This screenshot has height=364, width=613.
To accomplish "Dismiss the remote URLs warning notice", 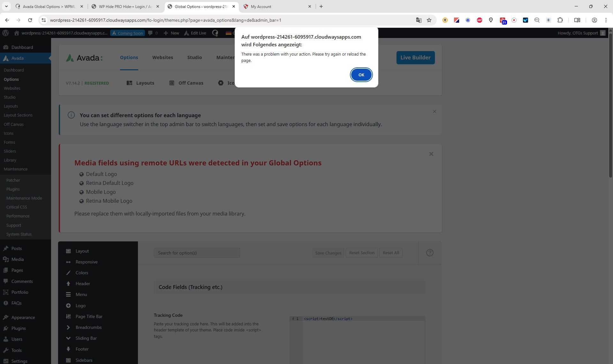I will [431, 154].
